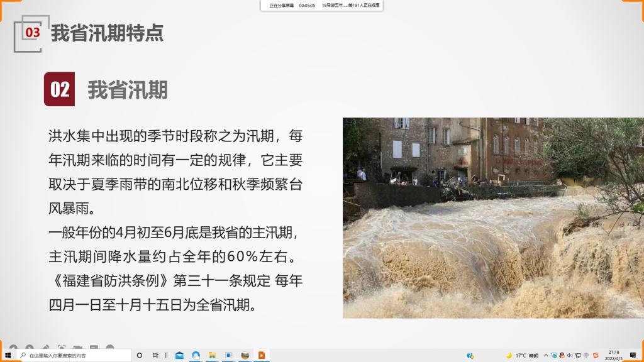
Task: Click the Cortana circle icon
Action: pyautogui.click(x=140, y=355)
